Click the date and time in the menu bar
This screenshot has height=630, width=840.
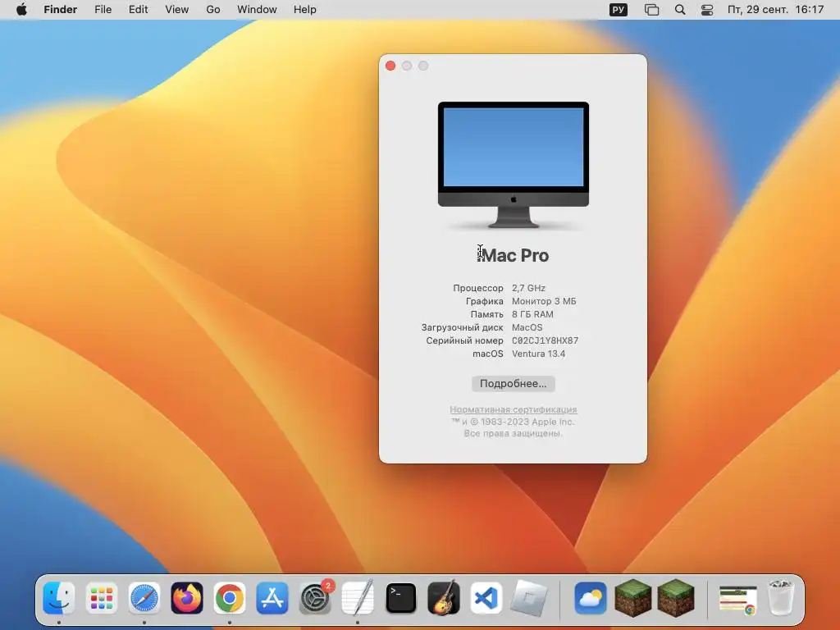coord(775,10)
